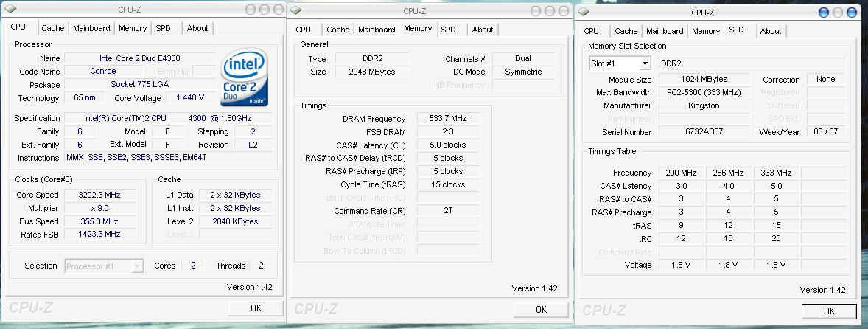This screenshot has height=329, width=868.
Task: Click the tRC value 20
Action: pos(776,239)
